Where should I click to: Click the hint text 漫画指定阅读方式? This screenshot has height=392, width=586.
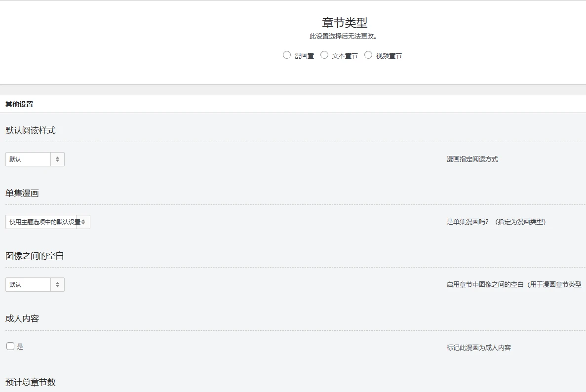tap(472, 159)
